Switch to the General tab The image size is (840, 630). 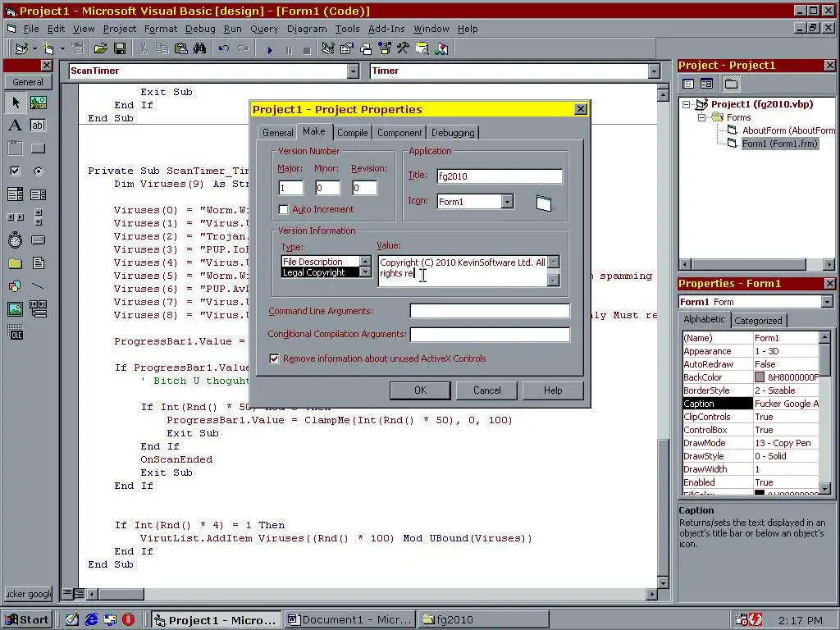point(277,133)
